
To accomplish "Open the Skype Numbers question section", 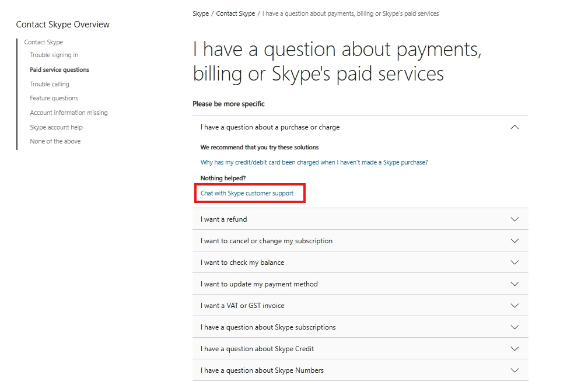I will (x=360, y=370).
